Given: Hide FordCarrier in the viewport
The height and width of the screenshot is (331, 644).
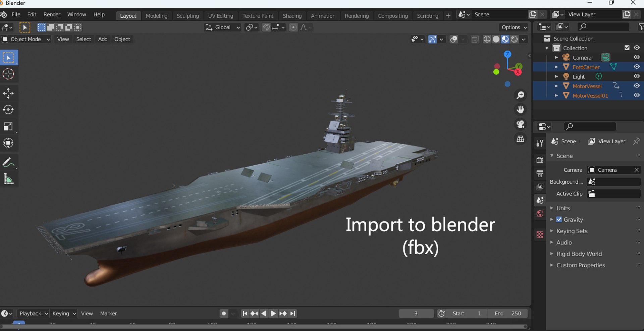Looking at the screenshot, I should coord(637,67).
